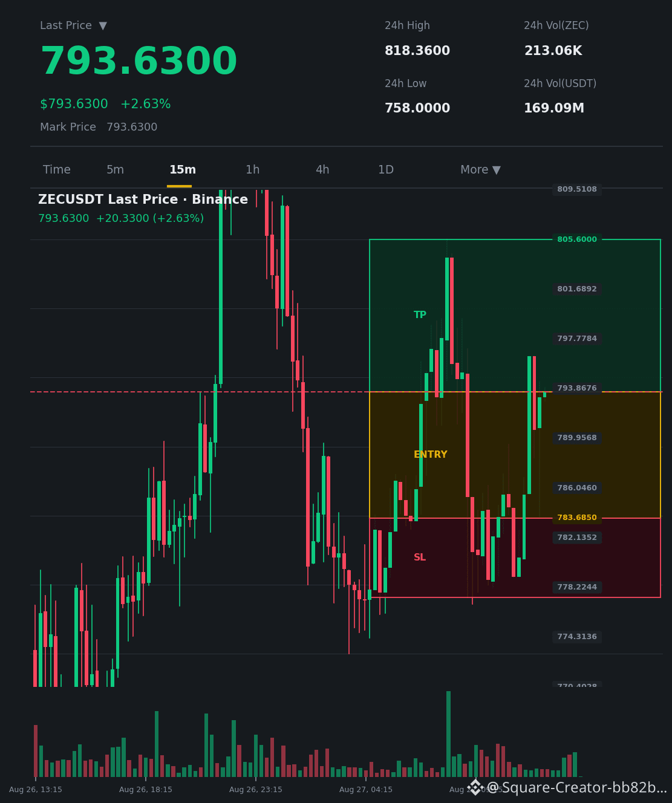Switch to the 1D interval tab
Screen dimensions: 672x803
coord(386,170)
